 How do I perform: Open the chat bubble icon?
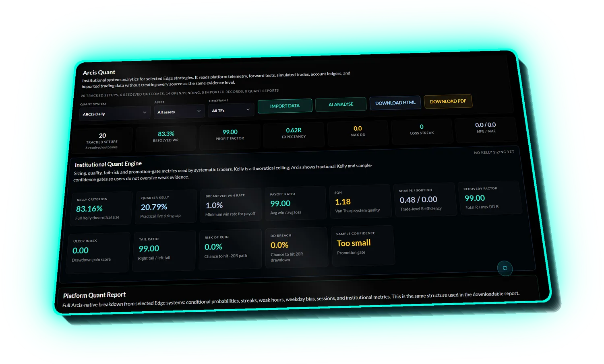pyautogui.click(x=505, y=268)
